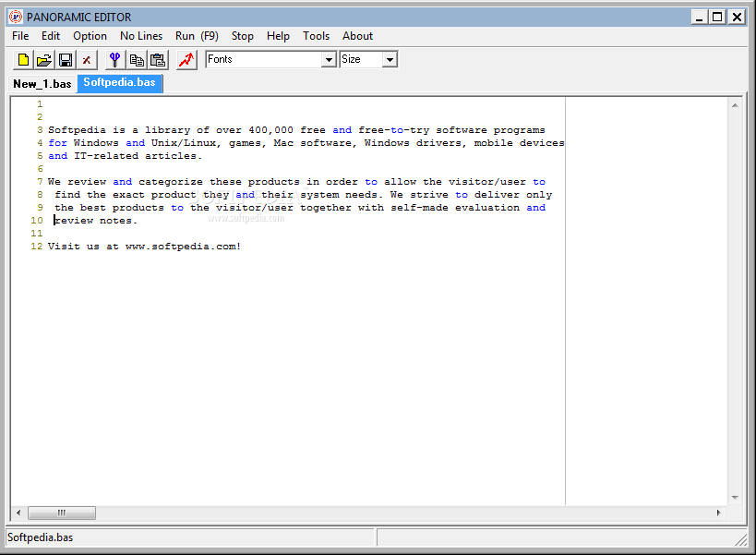Click the horizontal scrollbar right arrow

point(719,513)
